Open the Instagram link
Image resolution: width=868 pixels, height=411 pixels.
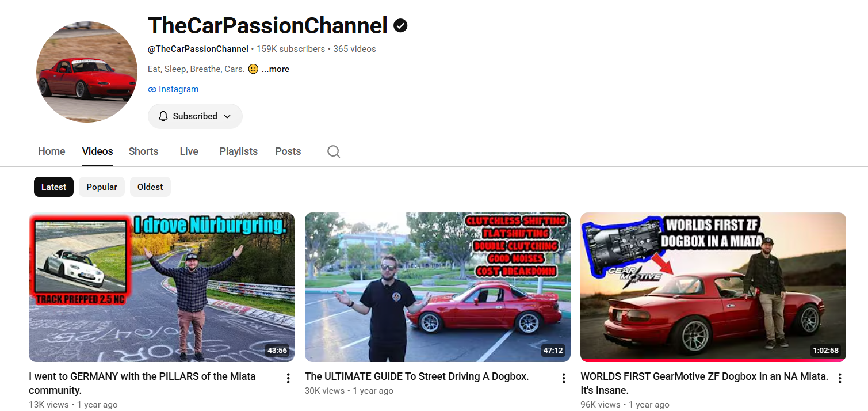(x=178, y=89)
